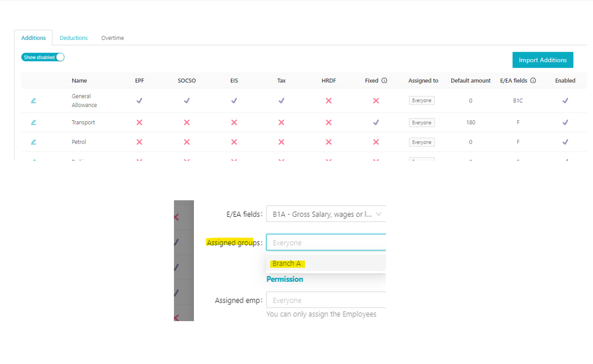The height and width of the screenshot is (364, 593).
Task: Click the EIS checkmark for General Allowance
Action: coord(234,100)
